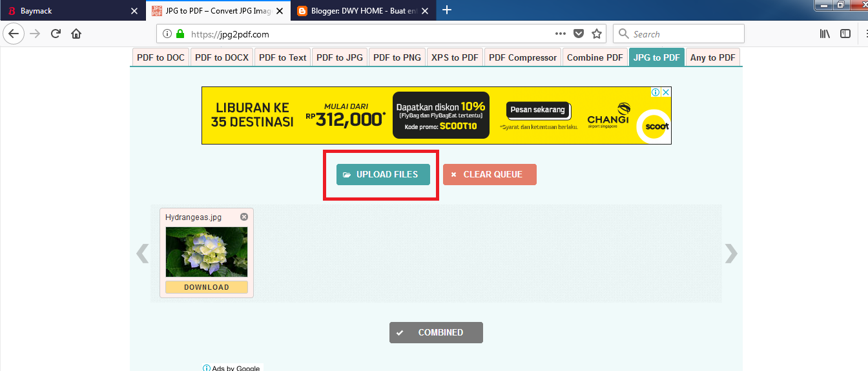Save page to Pocket icon

click(x=579, y=34)
